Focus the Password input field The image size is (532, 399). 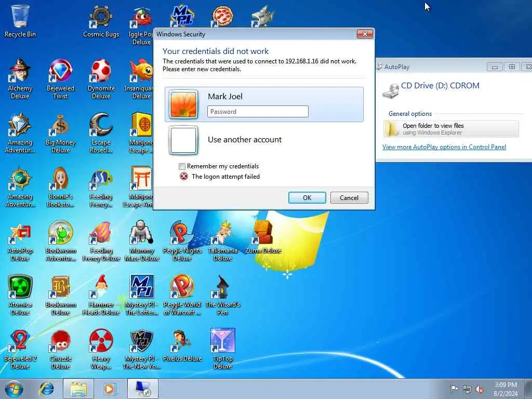click(258, 111)
